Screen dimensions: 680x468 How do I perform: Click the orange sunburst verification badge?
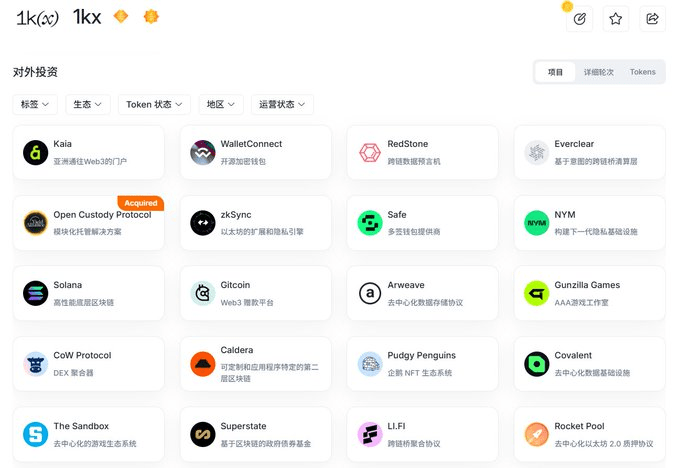coord(151,16)
